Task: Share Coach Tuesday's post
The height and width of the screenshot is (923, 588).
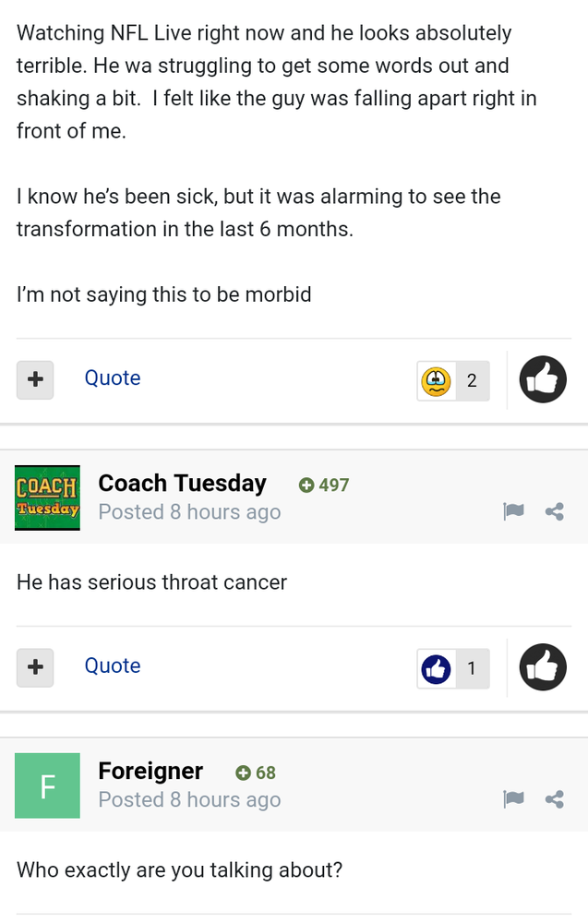Action: point(555,511)
